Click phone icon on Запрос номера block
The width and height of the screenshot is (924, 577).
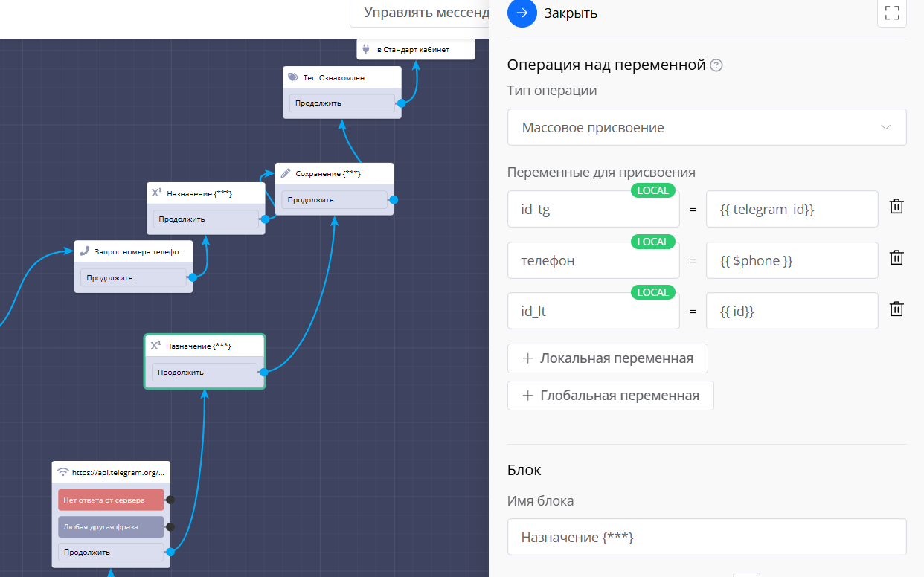coord(85,251)
